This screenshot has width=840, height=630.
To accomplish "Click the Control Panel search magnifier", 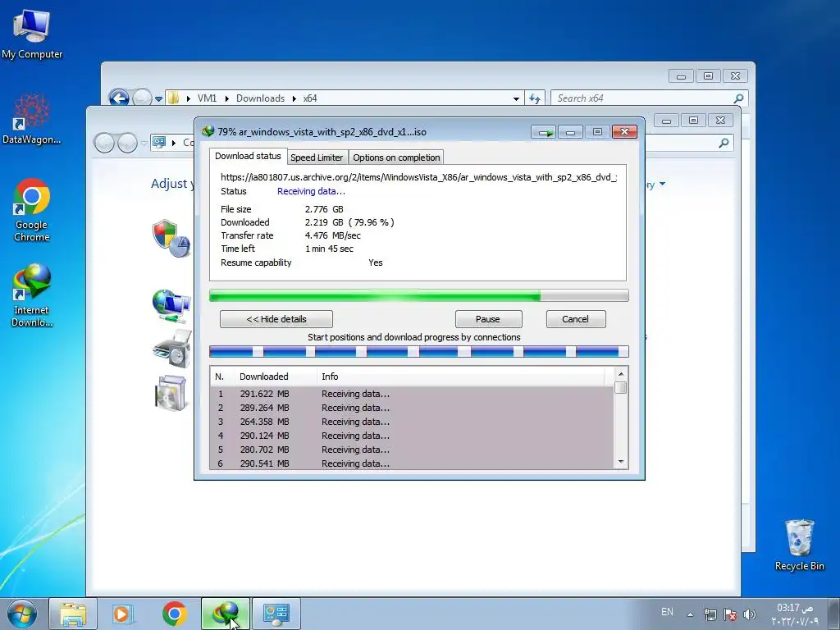I will (x=724, y=143).
